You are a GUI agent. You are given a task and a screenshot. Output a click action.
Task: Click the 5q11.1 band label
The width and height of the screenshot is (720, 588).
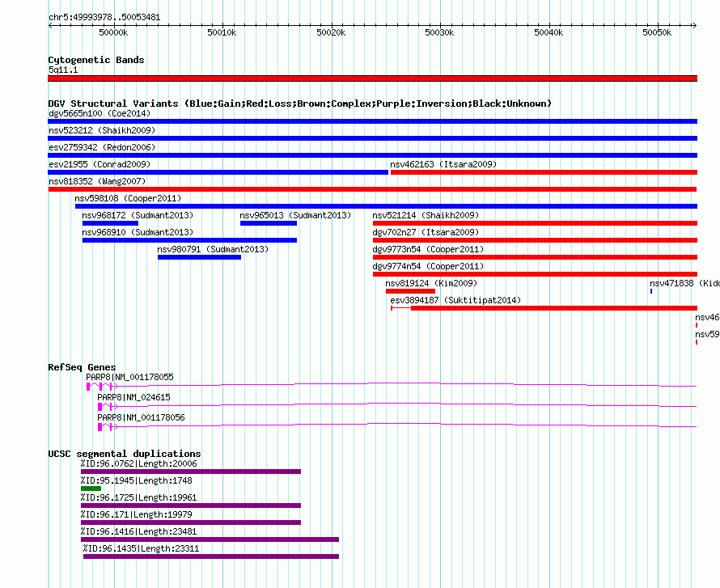point(63,70)
